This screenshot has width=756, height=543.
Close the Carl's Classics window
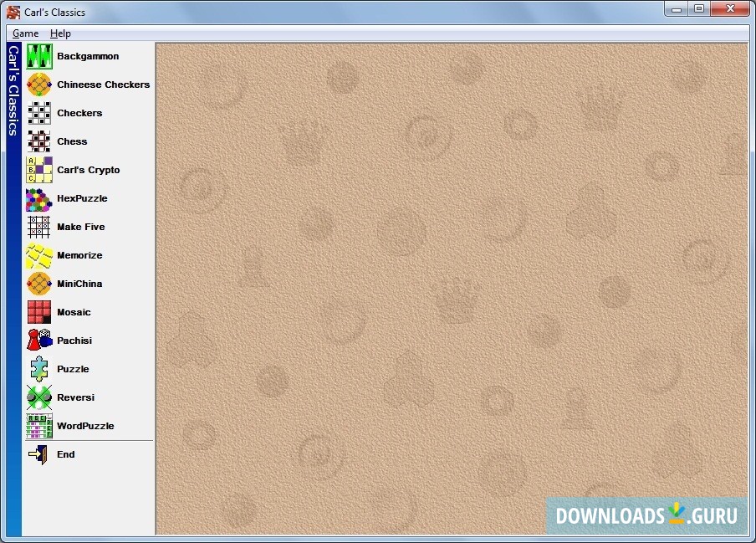pyautogui.click(x=730, y=8)
